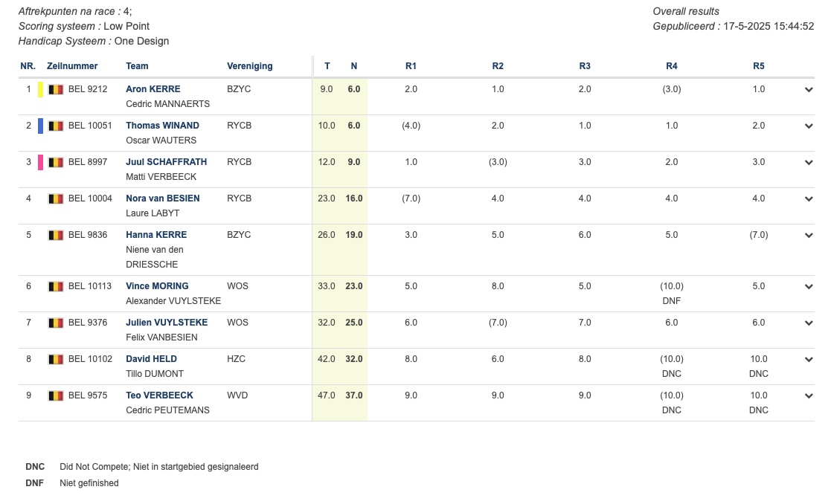Click the N net points column header
This screenshot has width=831, height=504.
[354, 66]
